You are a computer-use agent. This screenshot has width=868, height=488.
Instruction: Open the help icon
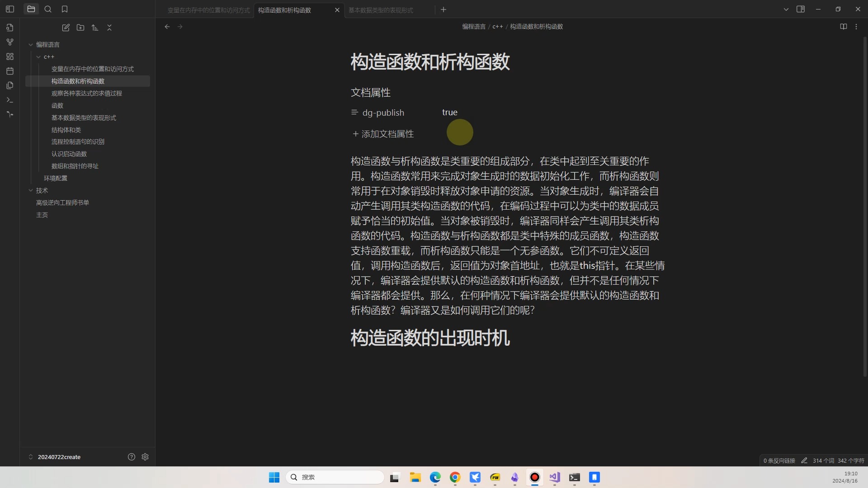(x=132, y=457)
